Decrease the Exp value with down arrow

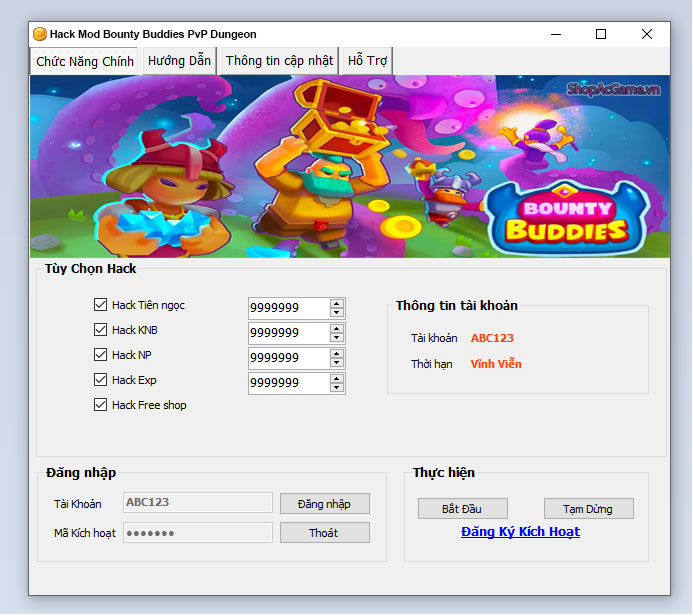pyautogui.click(x=337, y=388)
